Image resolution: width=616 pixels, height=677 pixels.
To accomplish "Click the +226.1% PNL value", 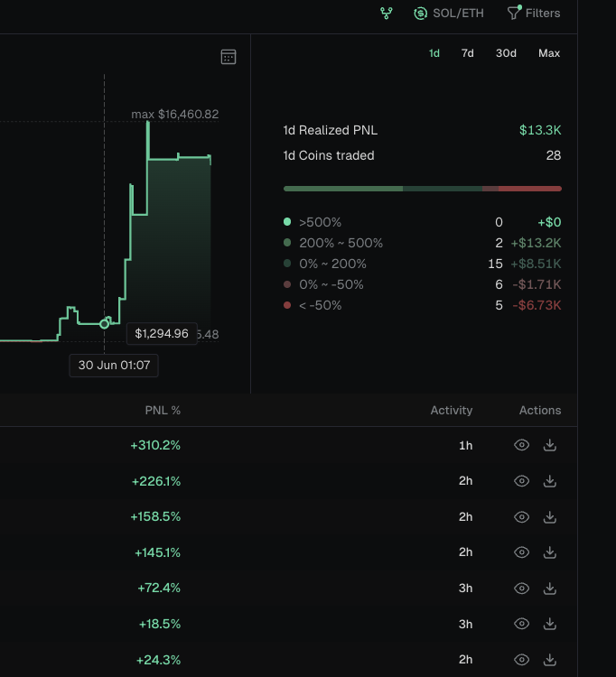I will [x=156, y=481].
